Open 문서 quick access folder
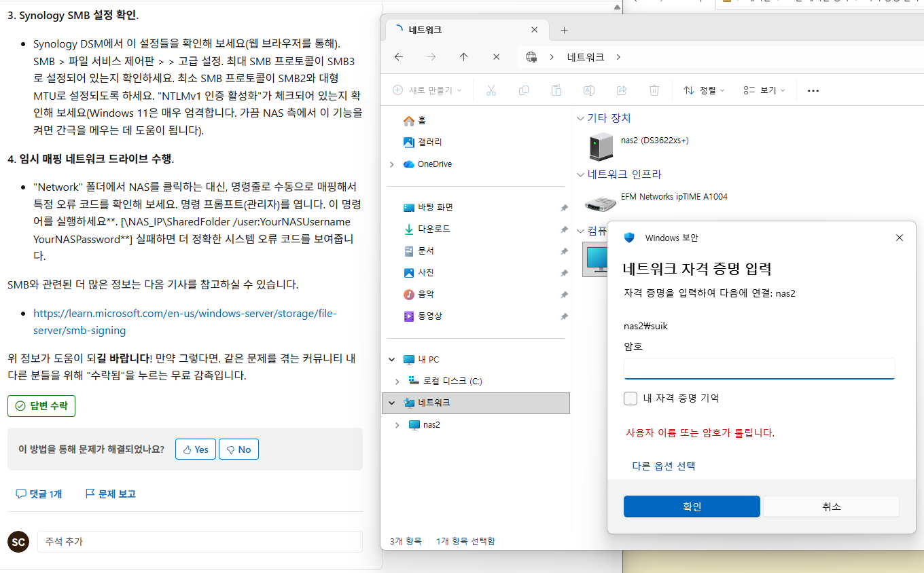This screenshot has height=573, width=924. click(419, 251)
